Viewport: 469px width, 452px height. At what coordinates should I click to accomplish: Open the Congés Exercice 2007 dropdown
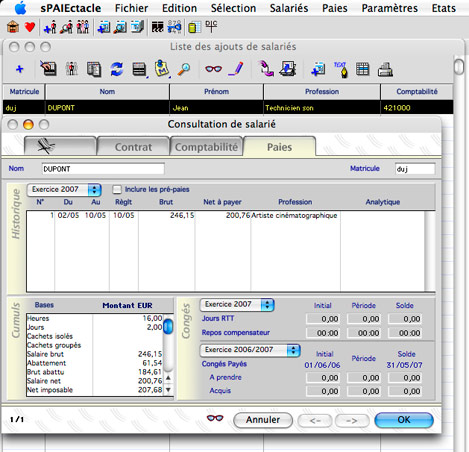click(x=237, y=305)
